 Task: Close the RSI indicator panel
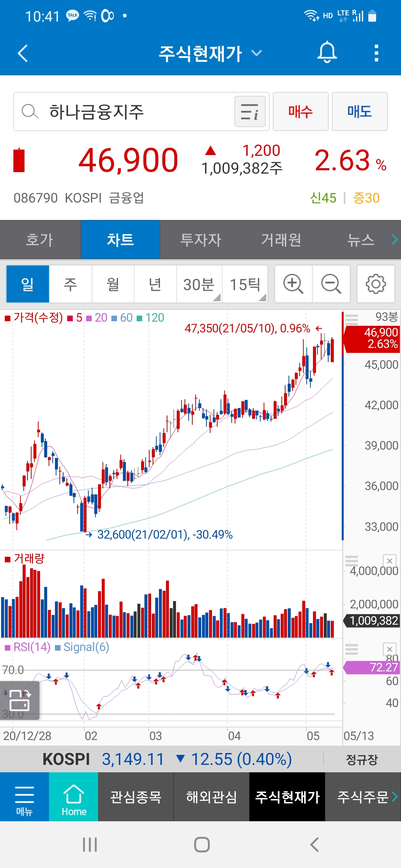point(389,649)
